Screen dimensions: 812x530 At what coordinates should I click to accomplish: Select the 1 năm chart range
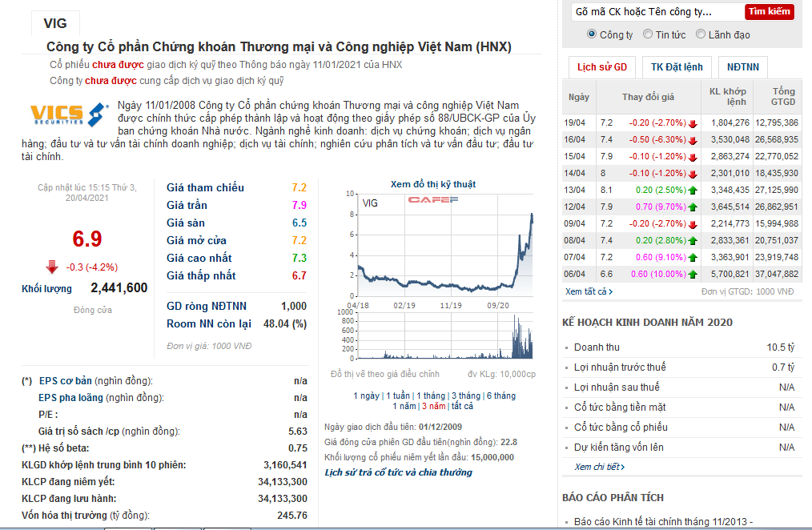(404, 406)
